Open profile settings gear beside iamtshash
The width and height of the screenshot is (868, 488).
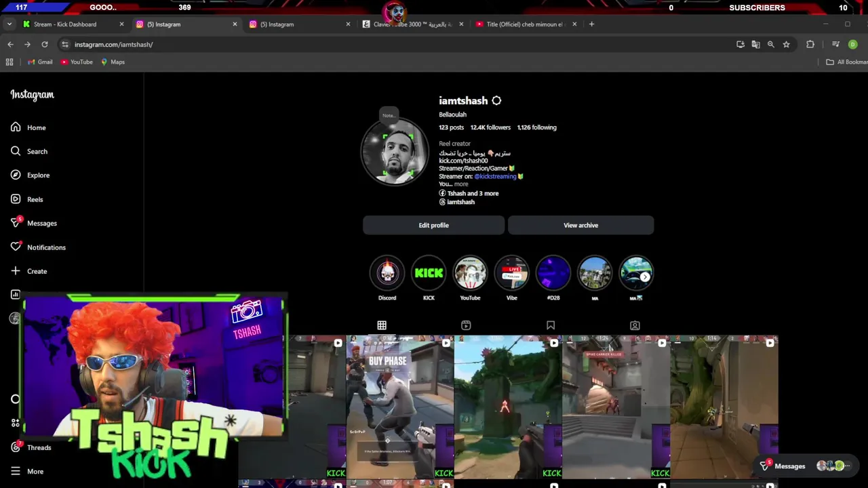click(x=496, y=100)
